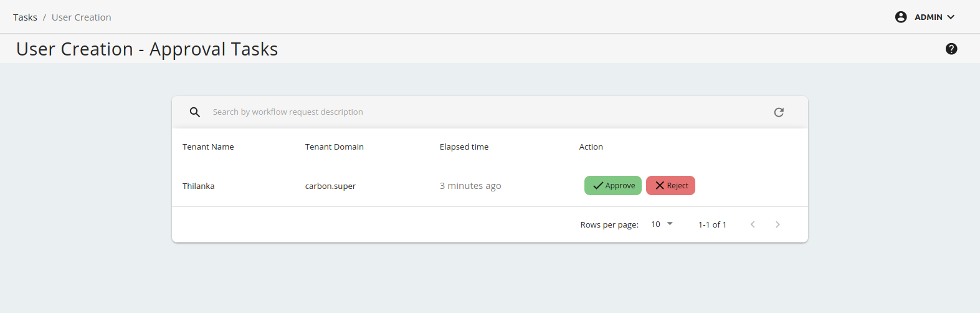Screen dimensions: 980x313
Task: Refresh the approval tasks list
Action: [x=778, y=112]
